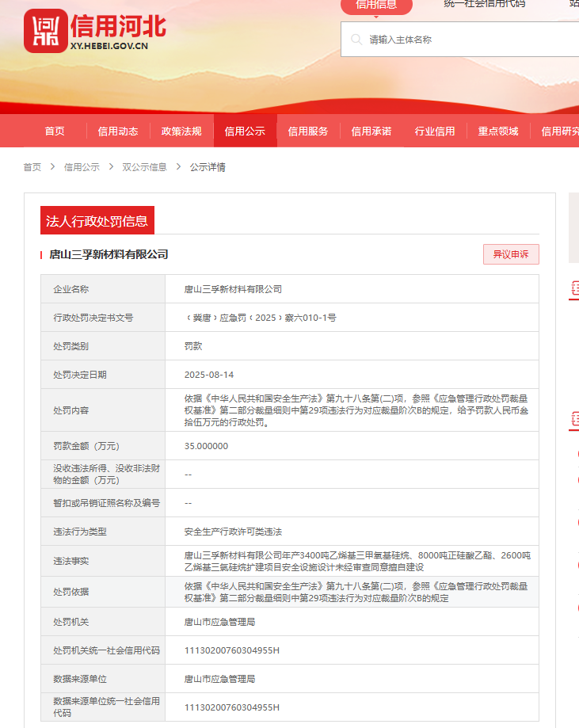The height and width of the screenshot is (728, 579).
Task: Go to 双公示信息 in the breadcrumb
Action: [x=144, y=167]
